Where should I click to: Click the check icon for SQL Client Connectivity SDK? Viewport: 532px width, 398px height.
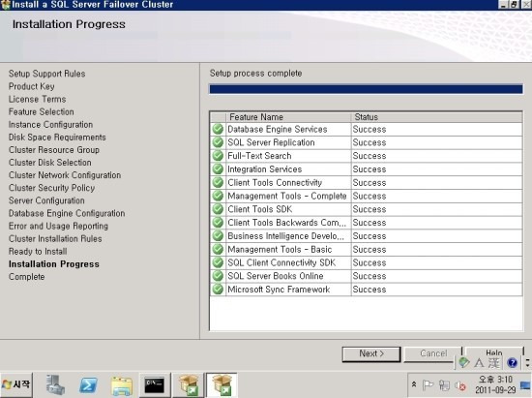[218, 262]
